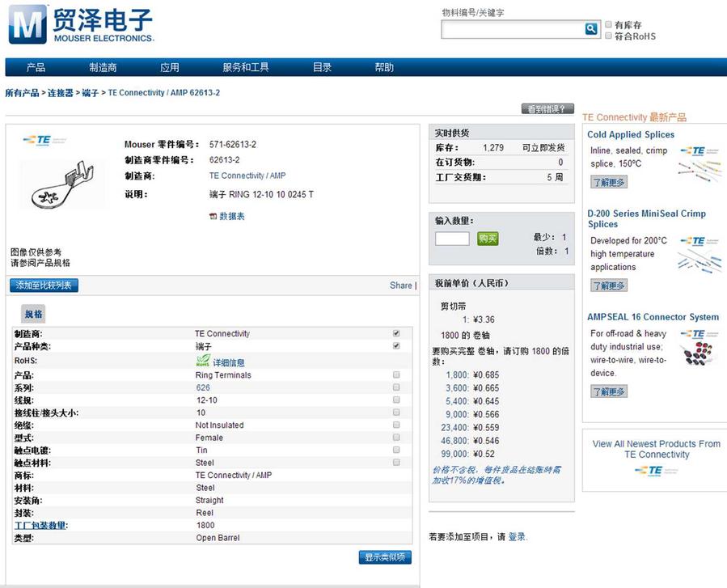Check the 触点电镀 Tin checkbox

point(396,450)
